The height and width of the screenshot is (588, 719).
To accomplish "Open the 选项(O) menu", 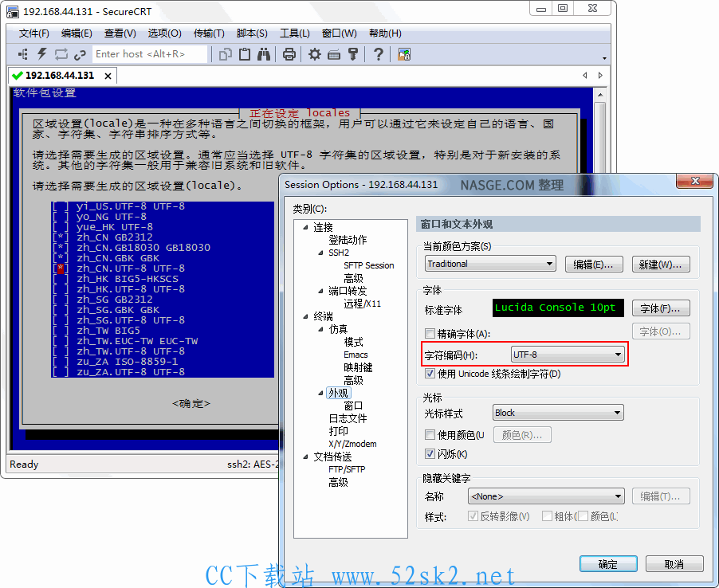I will click(x=165, y=33).
